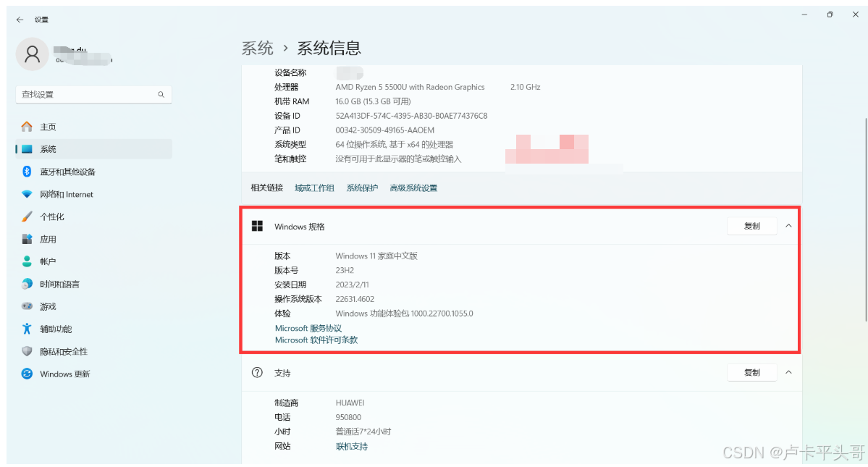Click the Windows 更新 sync icon
868x467 pixels.
pyautogui.click(x=27, y=374)
